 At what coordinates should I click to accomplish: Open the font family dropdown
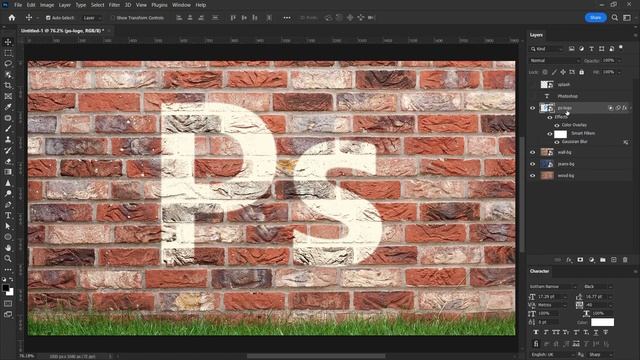[x=553, y=287]
